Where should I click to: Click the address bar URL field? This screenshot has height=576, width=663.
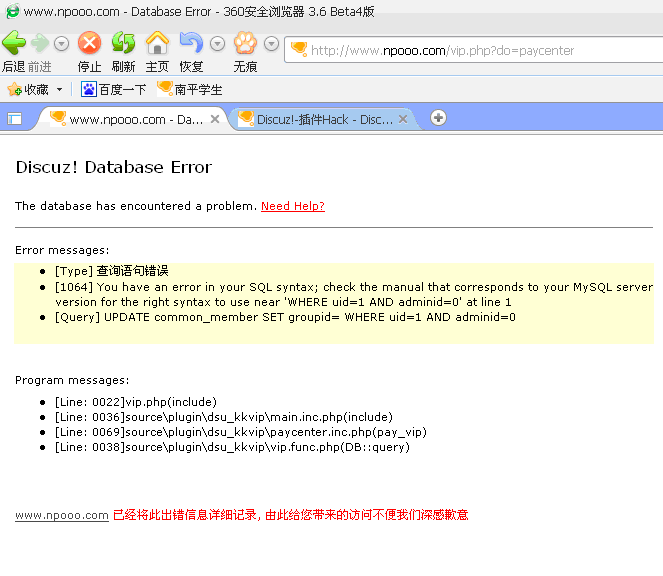click(474, 50)
